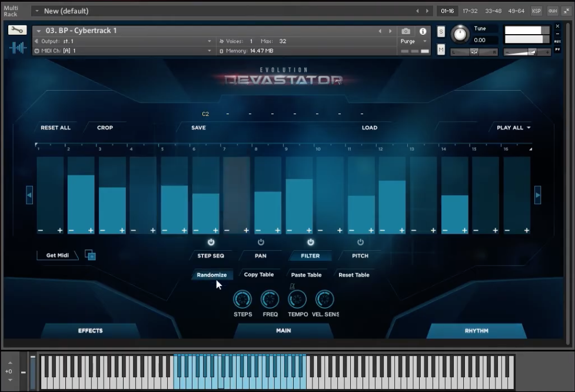Select the FILTER table tab
The width and height of the screenshot is (575, 392).
pos(310,255)
